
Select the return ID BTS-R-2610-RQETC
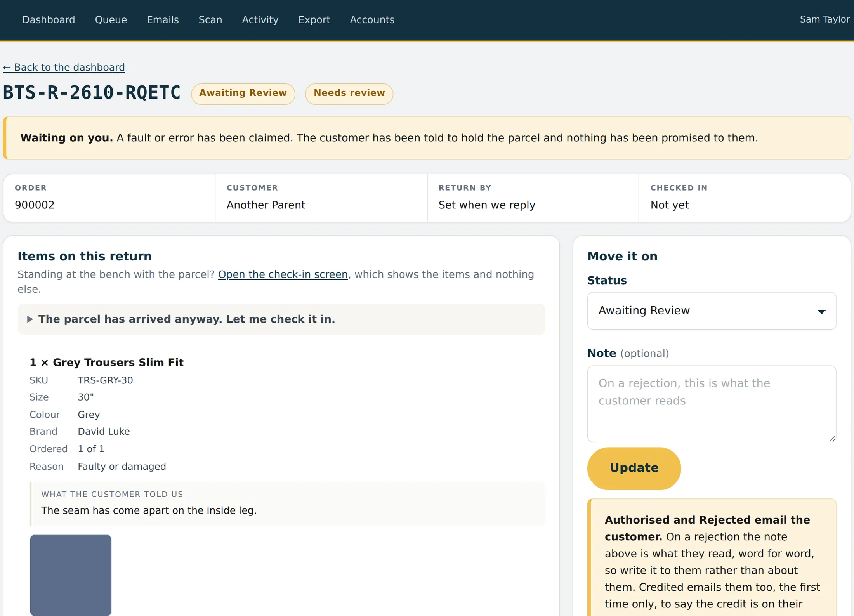click(x=92, y=93)
